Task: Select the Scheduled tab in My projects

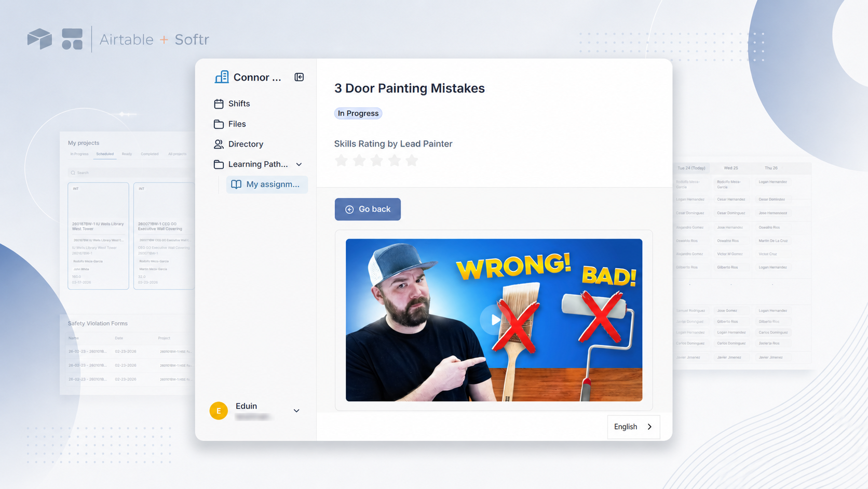Action: point(105,154)
